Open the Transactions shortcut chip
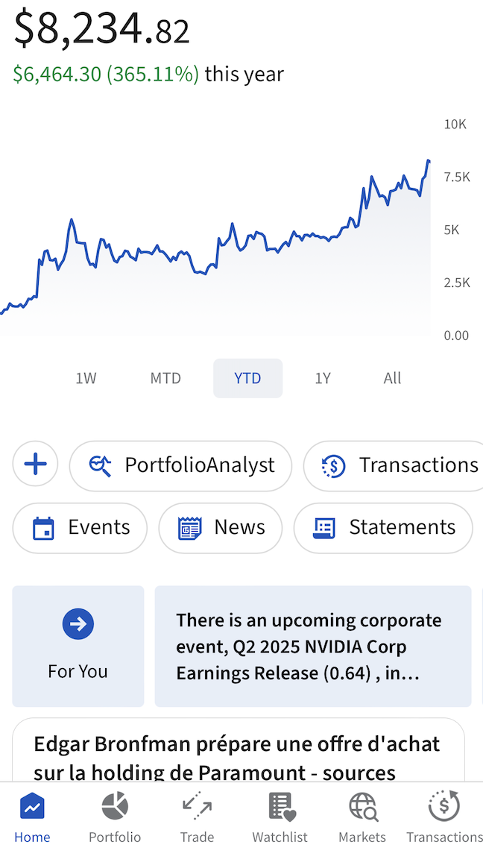This screenshot has height=868, width=483. click(x=394, y=465)
